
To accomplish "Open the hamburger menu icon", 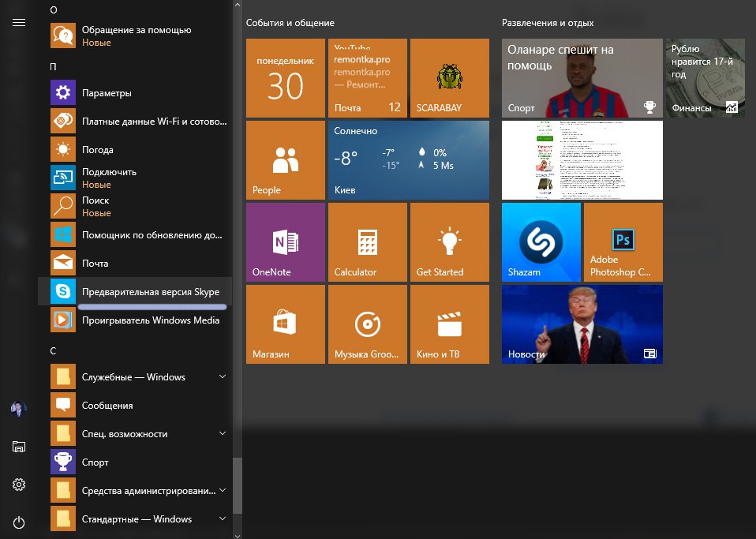I will [19, 23].
